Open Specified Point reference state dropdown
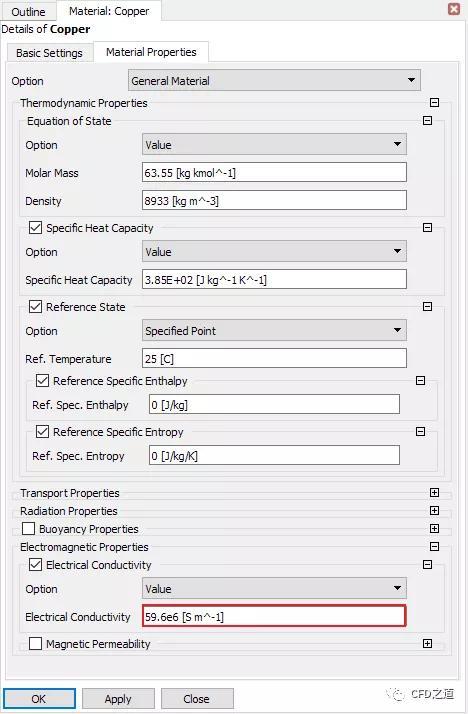Screen dimensions: 468x714 274,331
